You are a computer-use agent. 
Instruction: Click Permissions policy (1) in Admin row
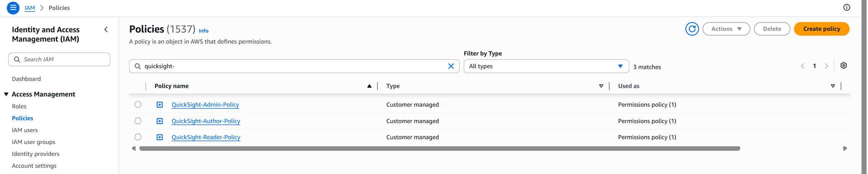point(647,105)
